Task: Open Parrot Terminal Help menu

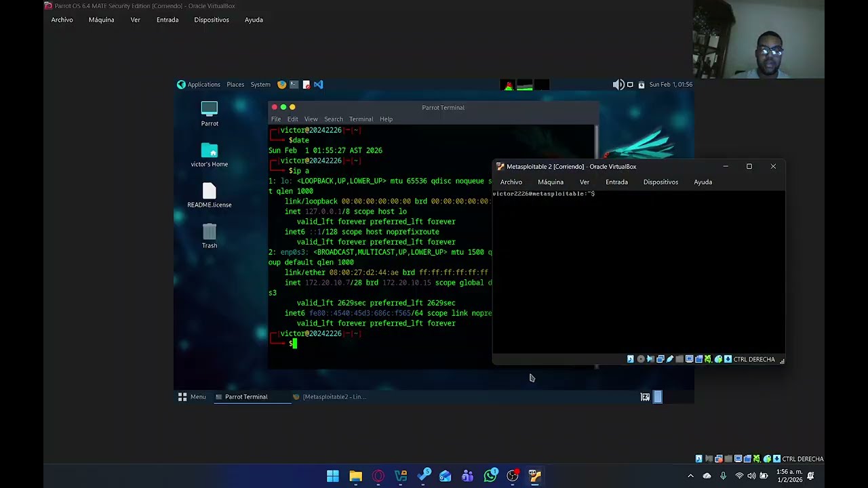Action: tap(386, 119)
